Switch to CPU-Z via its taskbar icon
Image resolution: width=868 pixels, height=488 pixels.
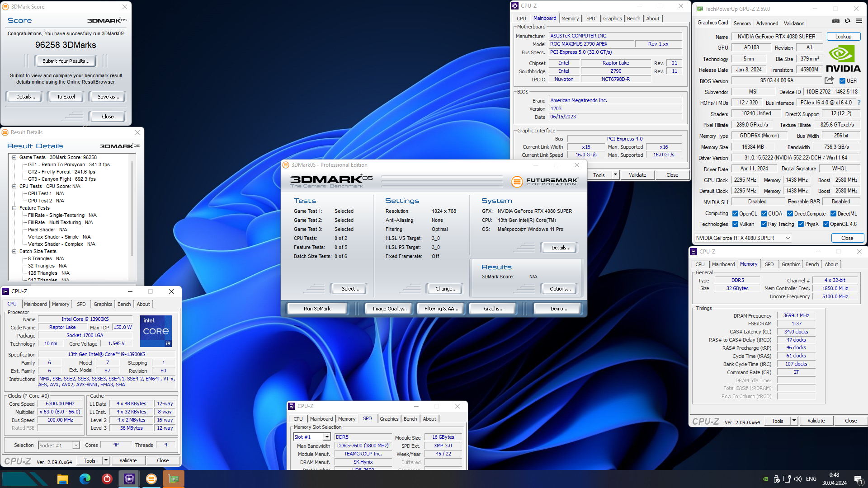[129, 479]
